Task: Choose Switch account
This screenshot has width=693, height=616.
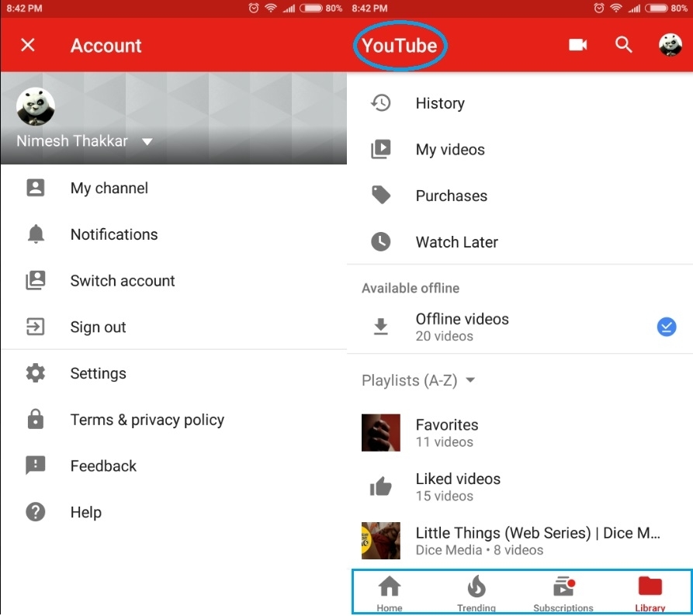Action: [x=173, y=281]
